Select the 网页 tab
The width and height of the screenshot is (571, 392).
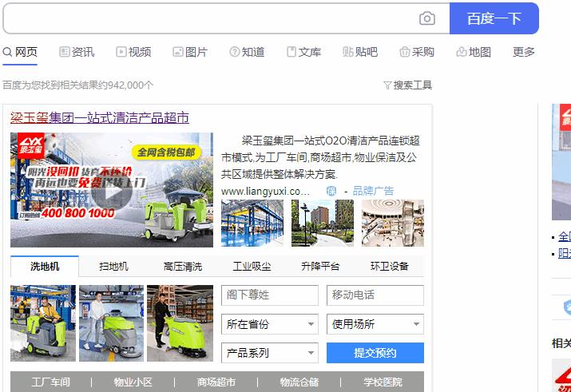20,52
